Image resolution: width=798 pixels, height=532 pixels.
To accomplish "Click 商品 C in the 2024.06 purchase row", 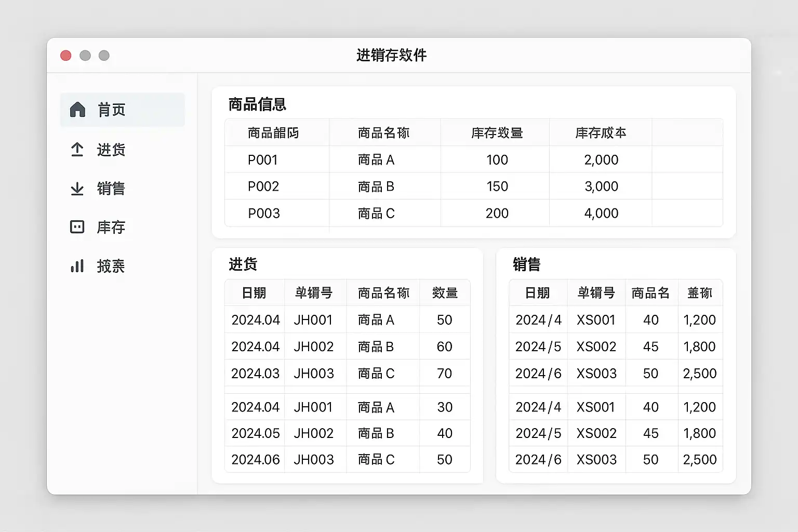I will point(376,460).
